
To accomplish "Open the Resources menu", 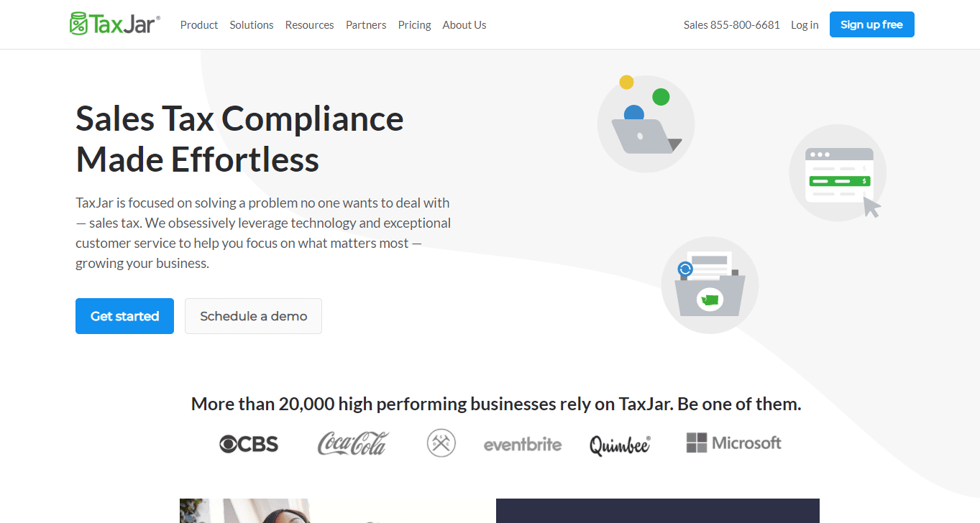I will [309, 24].
